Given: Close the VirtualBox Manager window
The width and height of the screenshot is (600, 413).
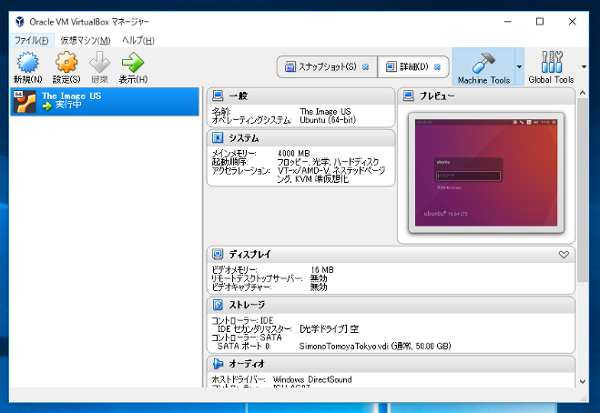Looking at the screenshot, I should tap(572, 21).
